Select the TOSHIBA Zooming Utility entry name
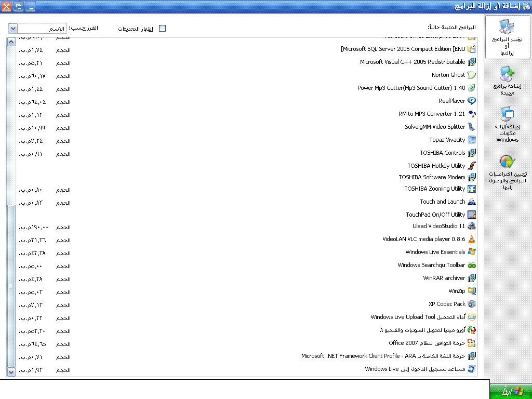The image size is (532, 399). [435, 189]
